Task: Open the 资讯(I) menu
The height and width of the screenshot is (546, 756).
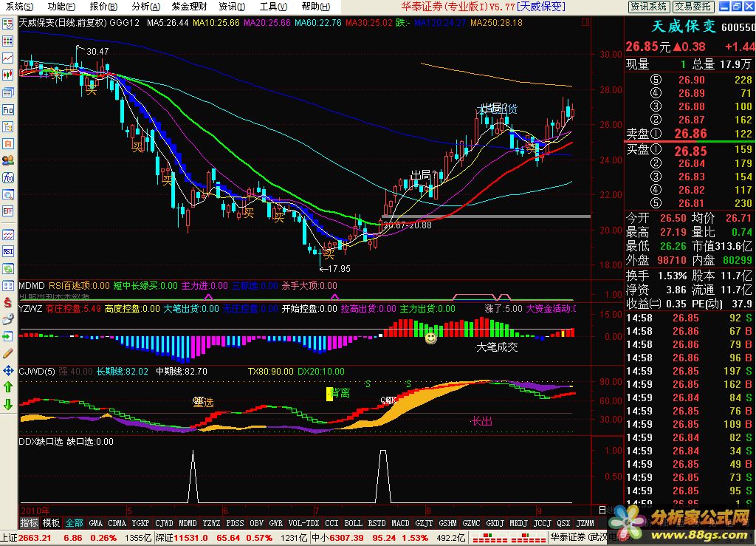Action: [x=231, y=6]
